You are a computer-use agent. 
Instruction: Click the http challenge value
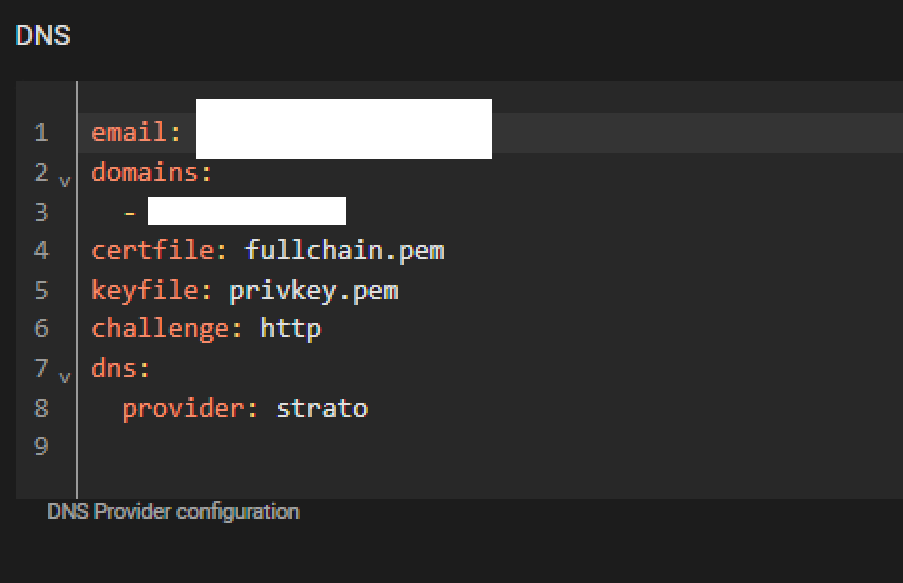click(290, 329)
